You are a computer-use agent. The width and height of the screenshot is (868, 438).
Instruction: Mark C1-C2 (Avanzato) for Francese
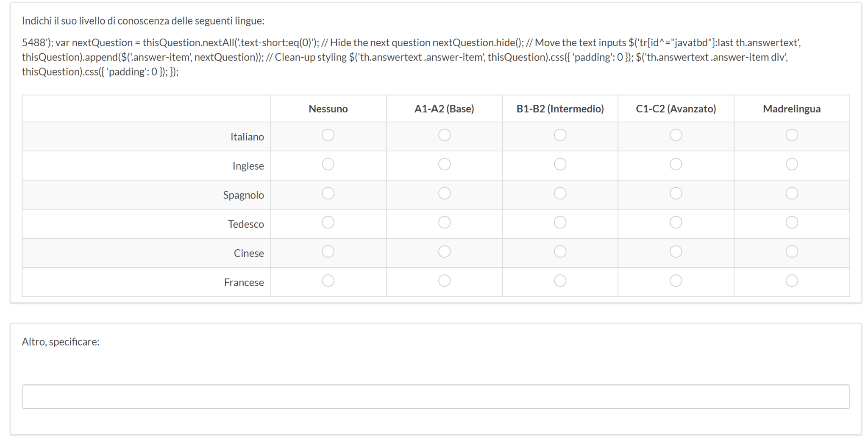coord(676,281)
